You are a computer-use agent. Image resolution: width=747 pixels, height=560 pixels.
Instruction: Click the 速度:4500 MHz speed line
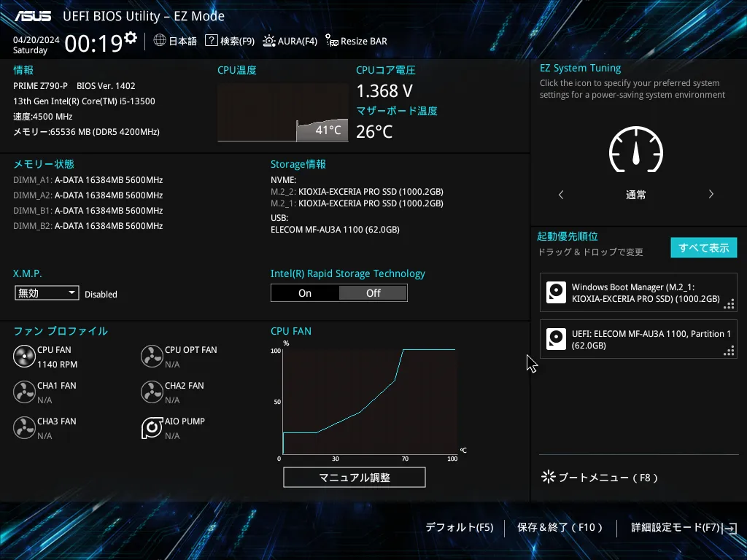[x=43, y=117]
